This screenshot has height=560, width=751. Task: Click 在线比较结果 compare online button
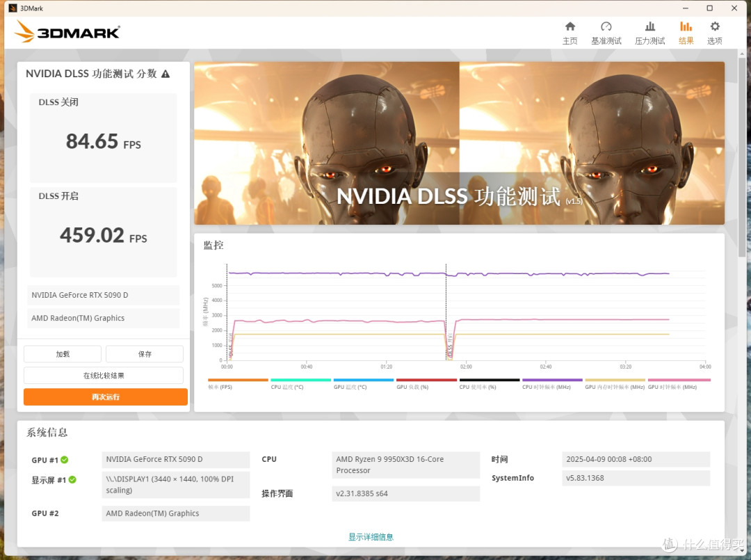click(104, 376)
